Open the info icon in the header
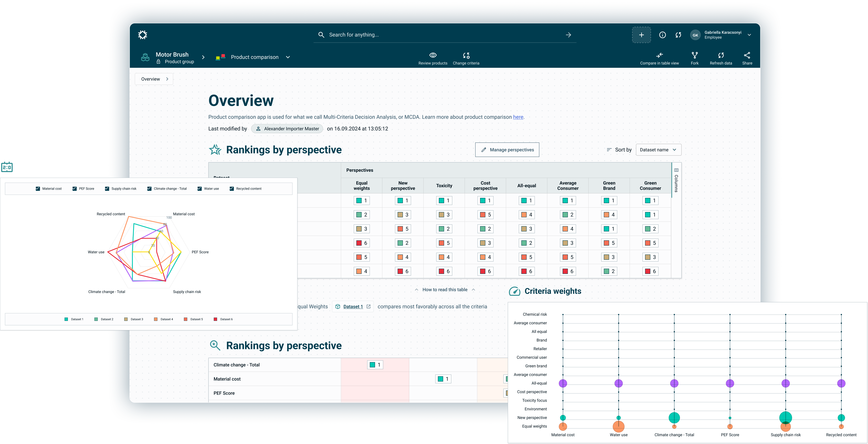The height and width of the screenshot is (444, 868). 662,35
